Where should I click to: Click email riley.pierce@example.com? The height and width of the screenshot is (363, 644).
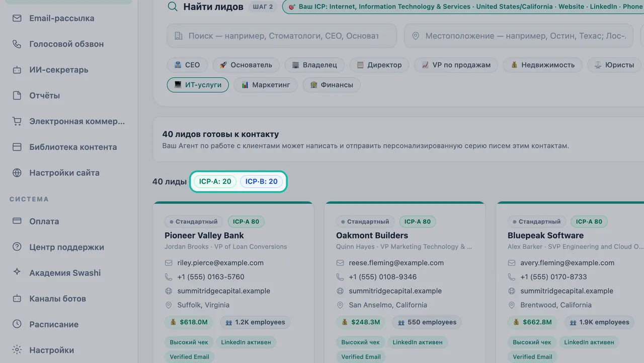[x=220, y=263]
